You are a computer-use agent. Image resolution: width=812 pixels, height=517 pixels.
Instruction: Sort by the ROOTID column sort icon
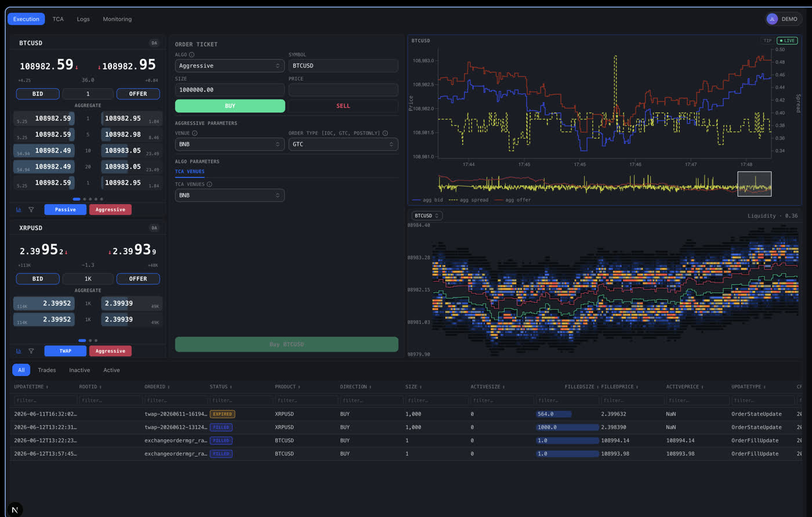(x=100, y=387)
